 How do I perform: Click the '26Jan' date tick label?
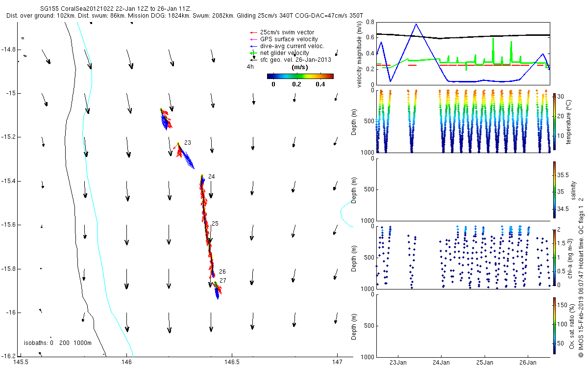coord(528,363)
